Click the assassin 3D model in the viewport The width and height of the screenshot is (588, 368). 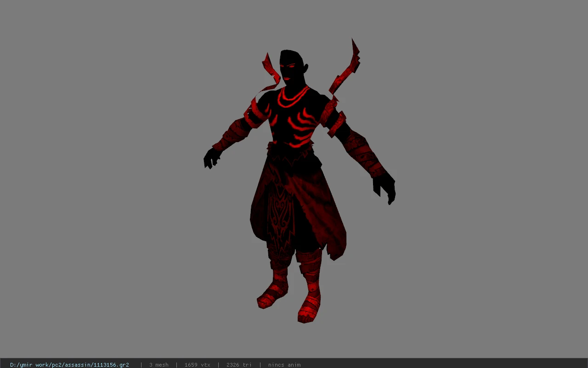pyautogui.click(x=299, y=180)
